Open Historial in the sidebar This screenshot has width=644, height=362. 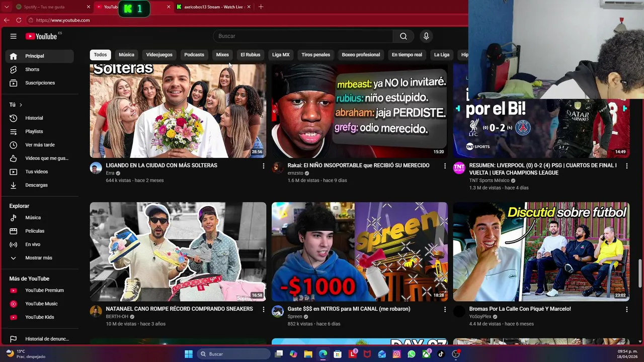pos(39,118)
